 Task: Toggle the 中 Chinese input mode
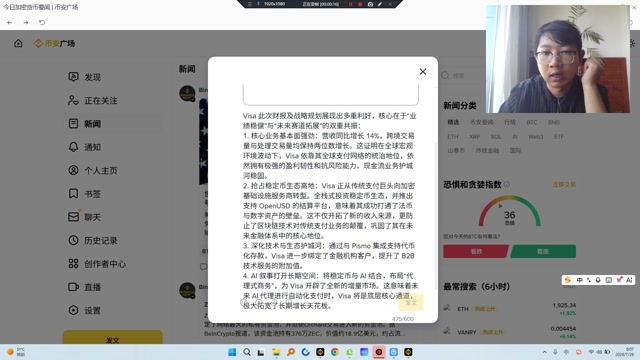580,280
